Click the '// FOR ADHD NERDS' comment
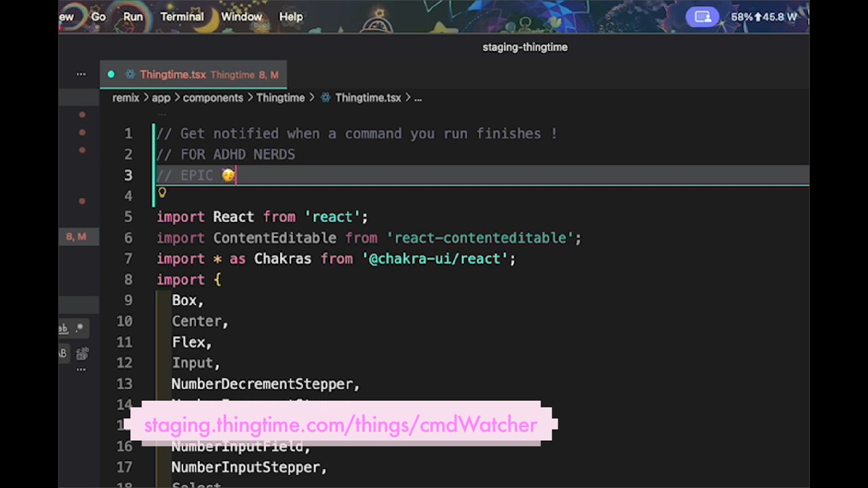 pos(226,155)
